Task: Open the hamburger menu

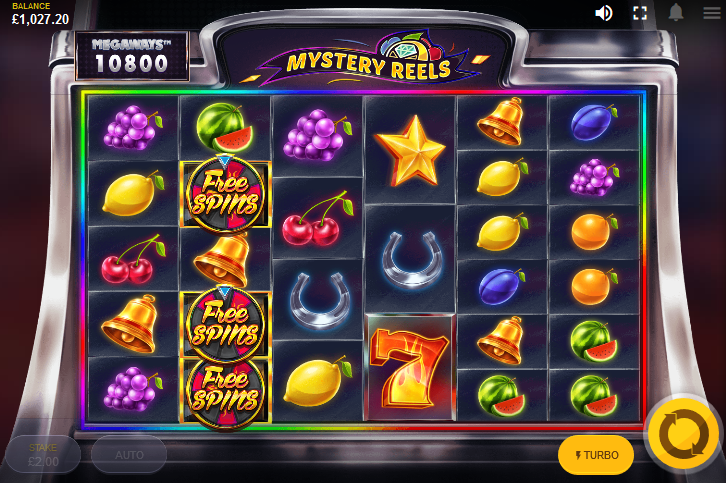Action: pyautogui.click(x=712, y=13)
